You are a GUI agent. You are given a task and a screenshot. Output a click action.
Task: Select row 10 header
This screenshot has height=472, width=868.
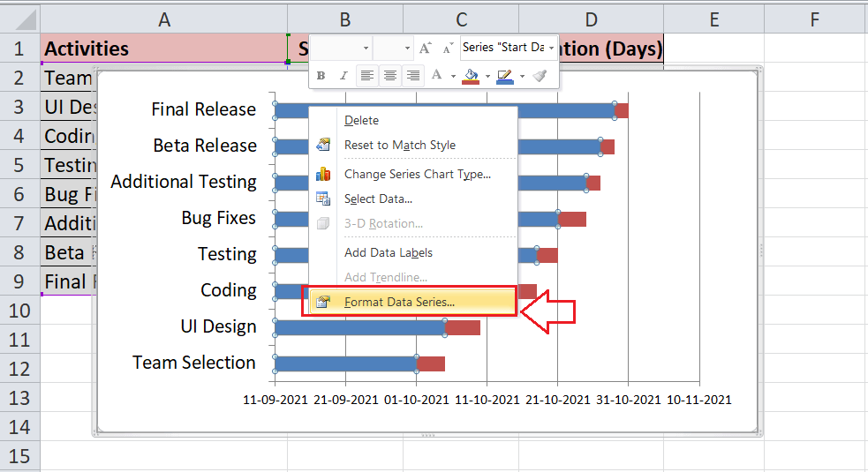click(x=19, y=311)
